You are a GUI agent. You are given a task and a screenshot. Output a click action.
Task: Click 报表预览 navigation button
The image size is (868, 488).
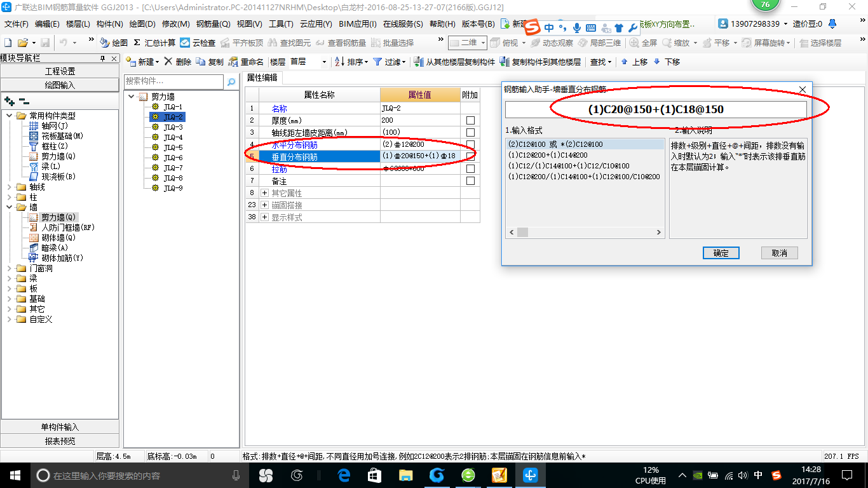coord(60,441)
